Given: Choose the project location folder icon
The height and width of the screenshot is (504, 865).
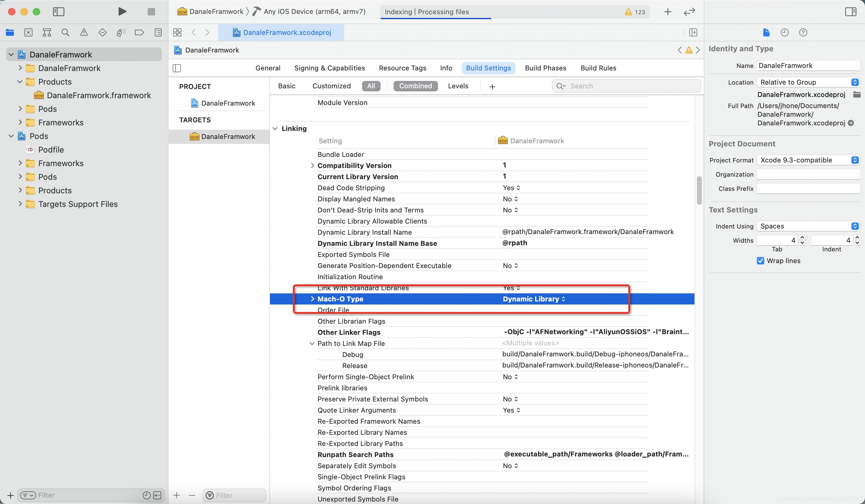Looking at the screenshot, I should (x=857, y=95).
